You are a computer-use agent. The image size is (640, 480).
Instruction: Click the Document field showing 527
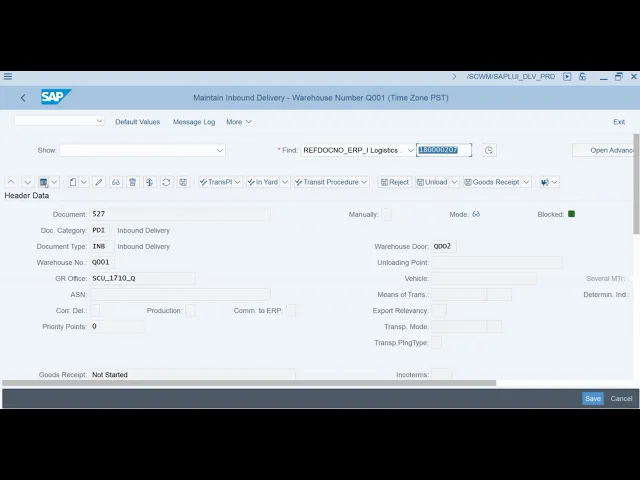180,214
